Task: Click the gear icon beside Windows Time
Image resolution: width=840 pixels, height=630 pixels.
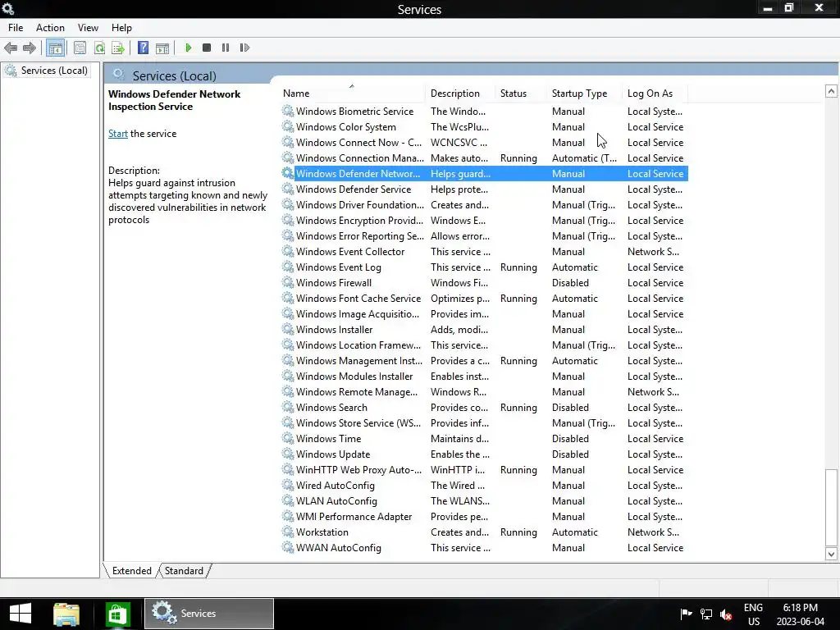Action: [288, 438]
